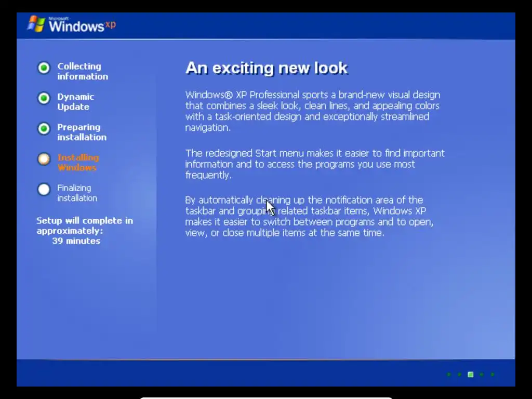
Task: Click the 'Preparing installation' label
Action: click(82, 132)
